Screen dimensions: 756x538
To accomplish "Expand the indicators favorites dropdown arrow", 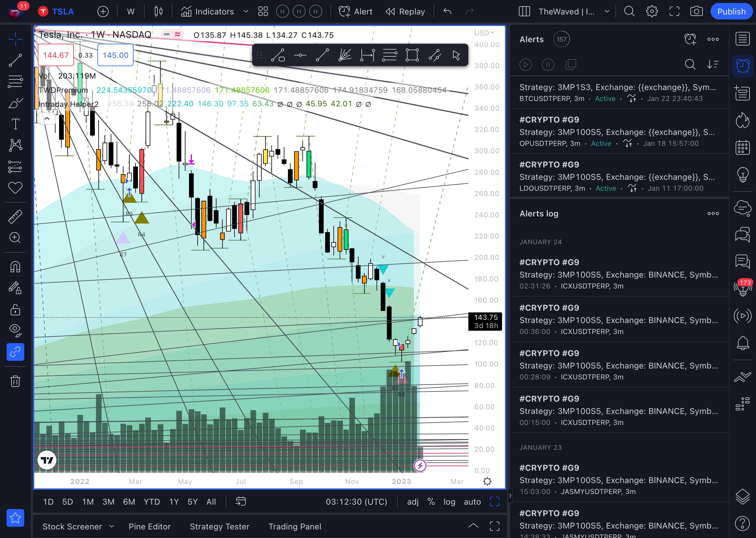I will point(246,12).
